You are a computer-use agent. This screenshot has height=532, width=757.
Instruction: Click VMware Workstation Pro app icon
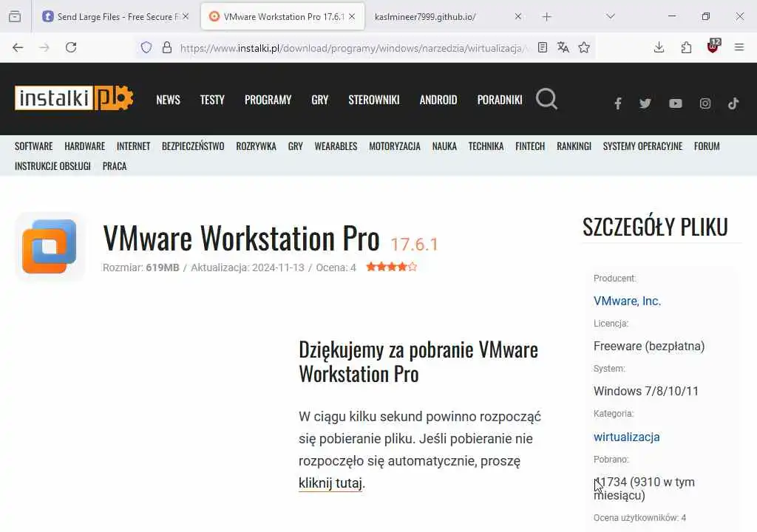pyautogui.click(x=50, y=246)
